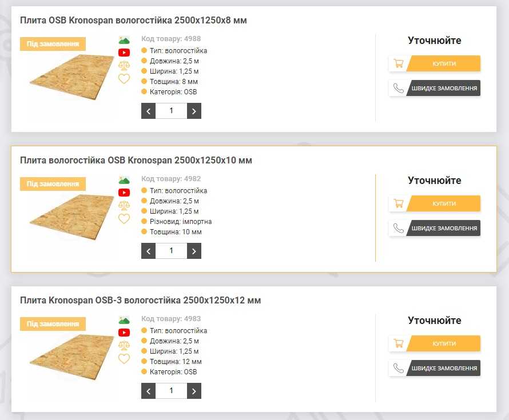Click quantity field of the 8 мм board

171,111
